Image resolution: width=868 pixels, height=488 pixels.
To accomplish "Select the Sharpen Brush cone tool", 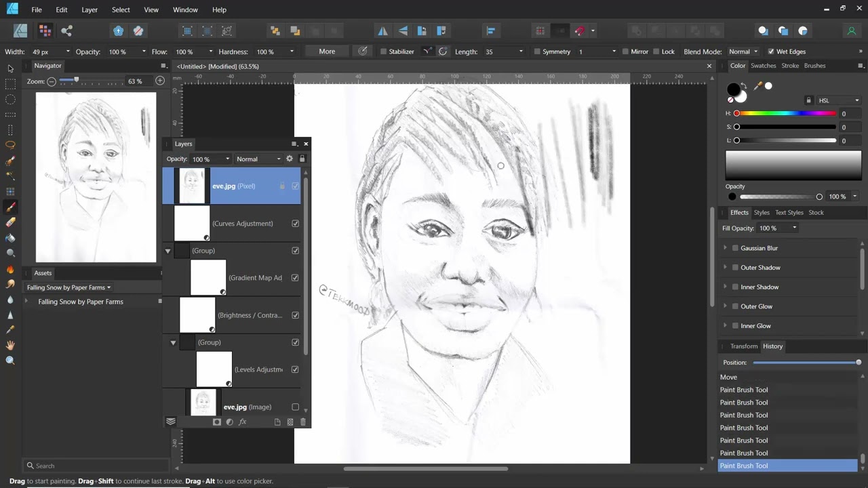I will point(10,315).
